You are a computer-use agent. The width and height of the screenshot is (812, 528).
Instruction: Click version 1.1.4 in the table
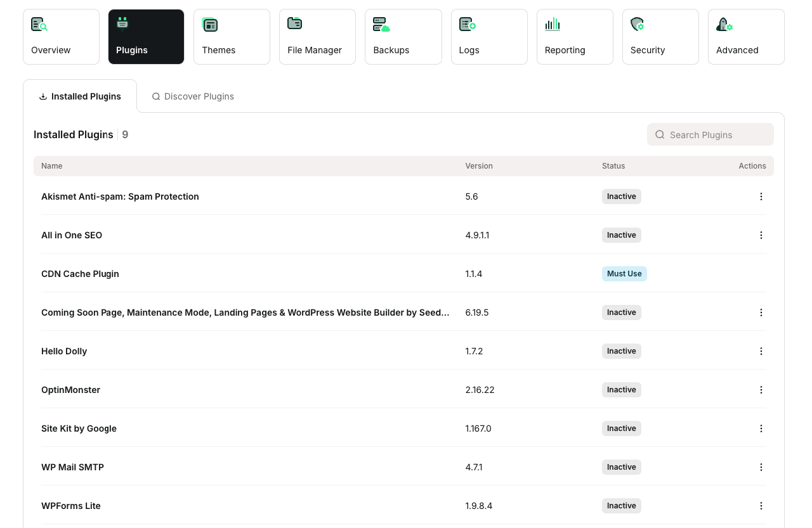474,274
